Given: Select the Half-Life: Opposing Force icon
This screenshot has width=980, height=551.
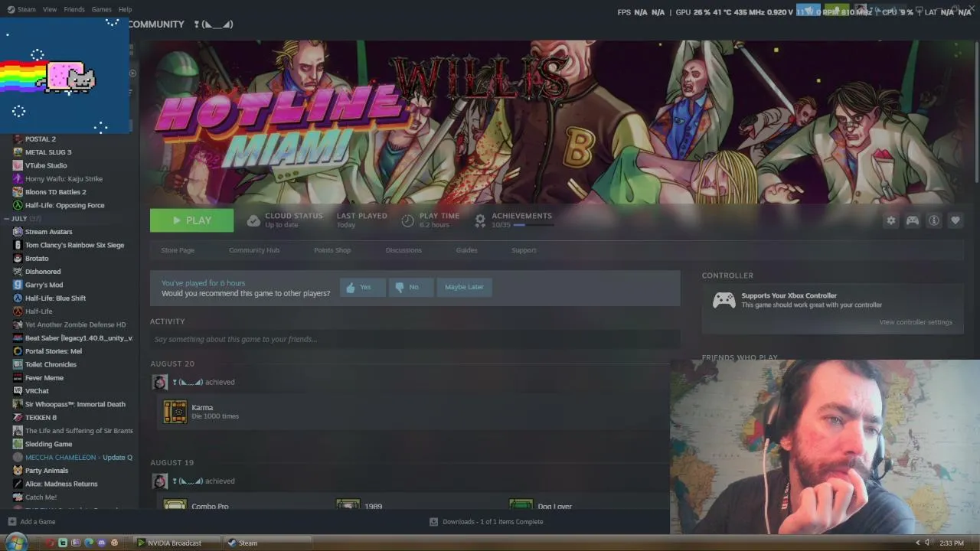Looking at the screenshot, I should pos(18,205).
